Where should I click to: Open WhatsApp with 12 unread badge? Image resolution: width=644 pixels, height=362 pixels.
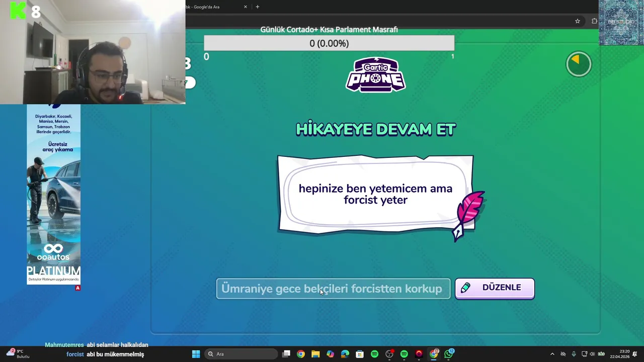click(x=449, y=354)
